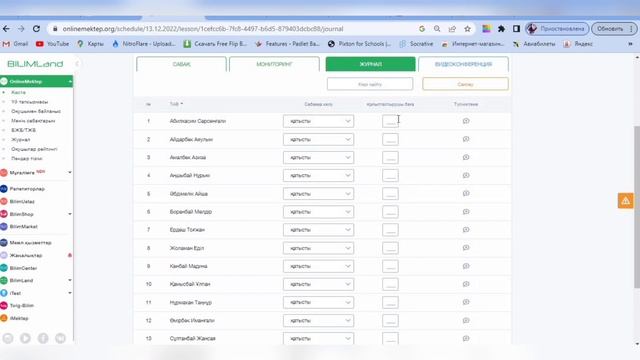Open BilimShop in the sidebar
Screen dimensions: 640x360
coord(22,214)
